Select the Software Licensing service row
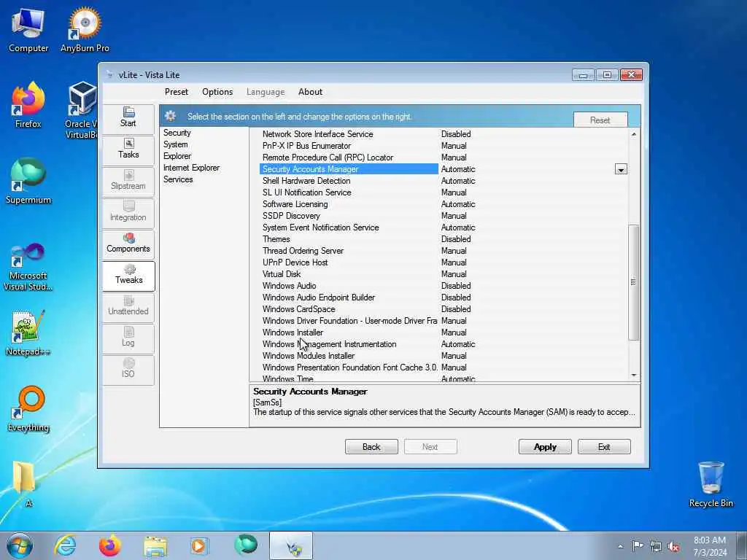The height and width of the screenshot is (560, 747). tap(444, 204)
